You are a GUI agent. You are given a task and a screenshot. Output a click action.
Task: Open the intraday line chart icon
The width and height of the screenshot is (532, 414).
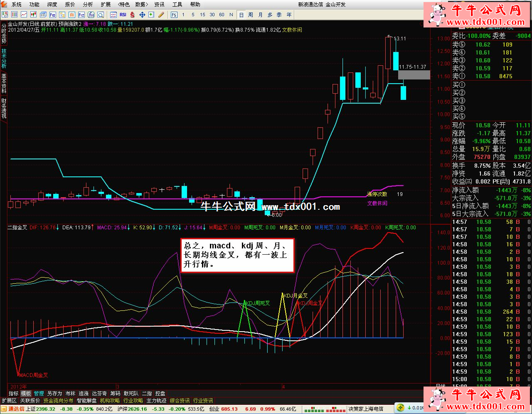[24, 15]
